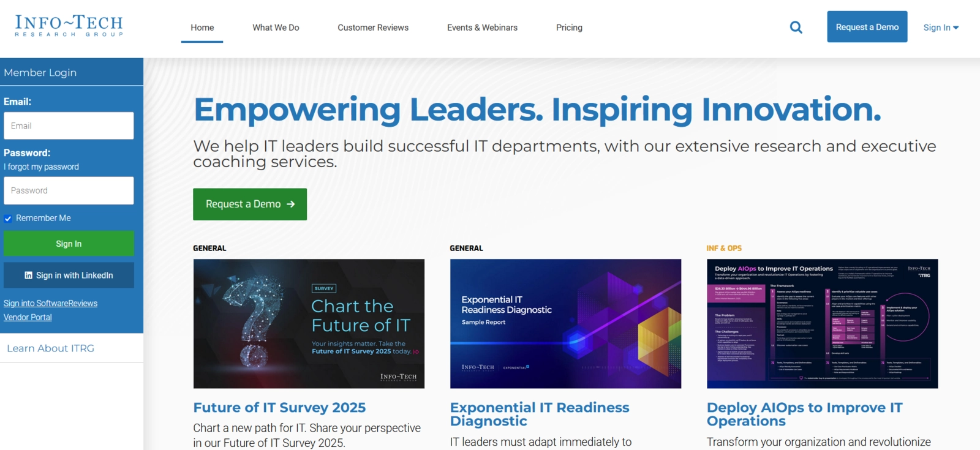This screenshot has height=450, width=980.
Task: Select the Empowering Leaders headline text
Action: [537, 110]
